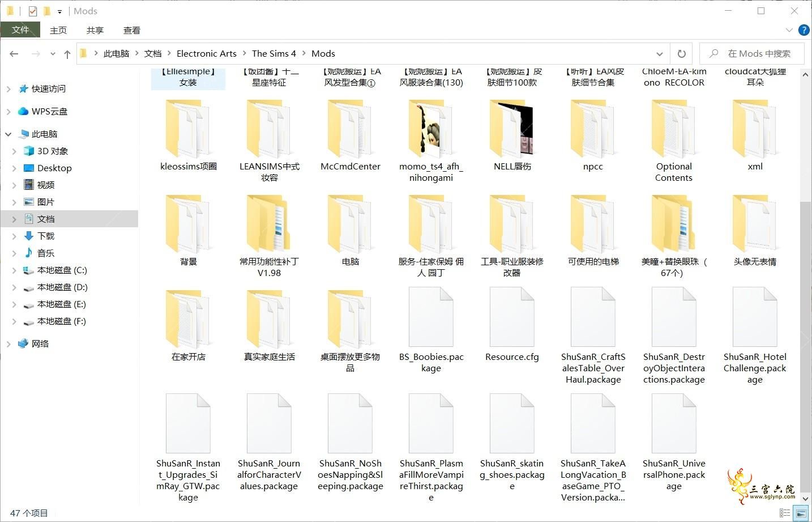
Task: Open the LEANSIMS中式妆容 folder
Action: point(269,141)
